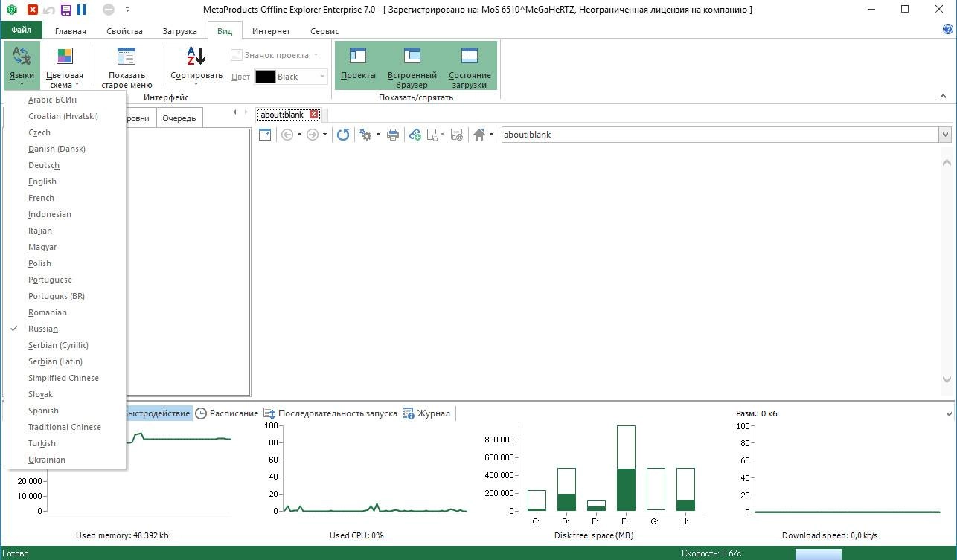This screenshot has width=957, height=560.
Task: Open the Значок проекта dropdown
Action: (x=276, y=55)
